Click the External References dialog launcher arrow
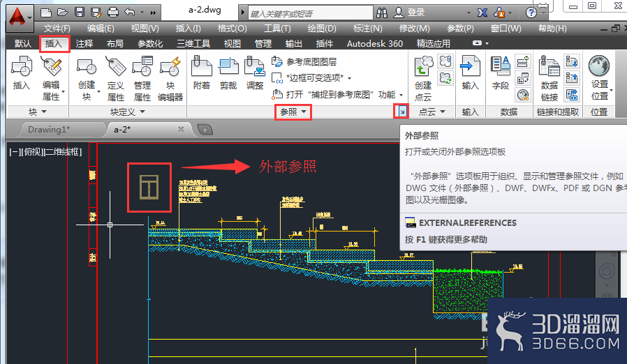 pos(402,112)
